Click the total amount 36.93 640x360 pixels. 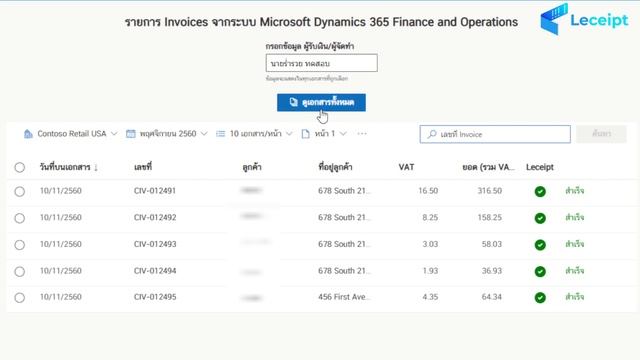[x=491, y=271]
